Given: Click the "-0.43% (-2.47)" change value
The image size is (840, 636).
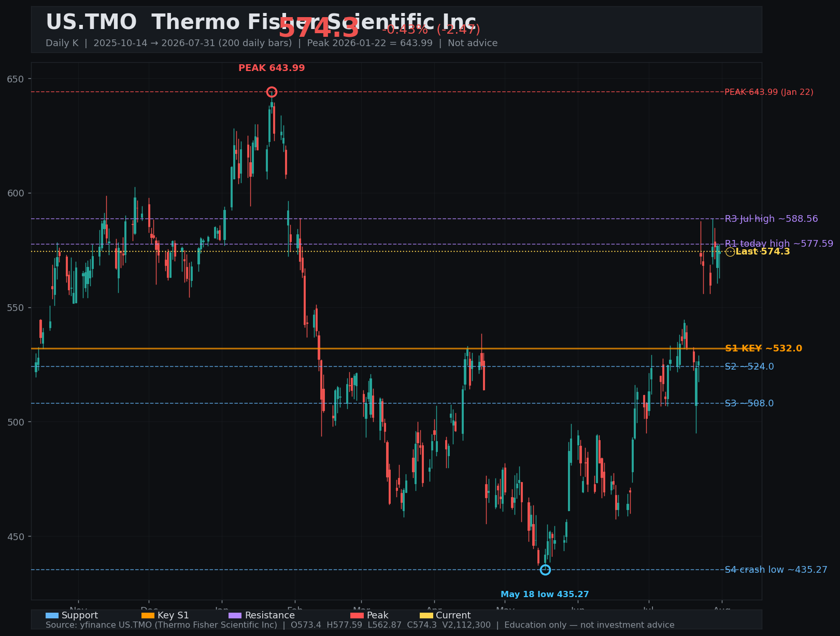Looking at the screenshot, I should pos(431,30).
